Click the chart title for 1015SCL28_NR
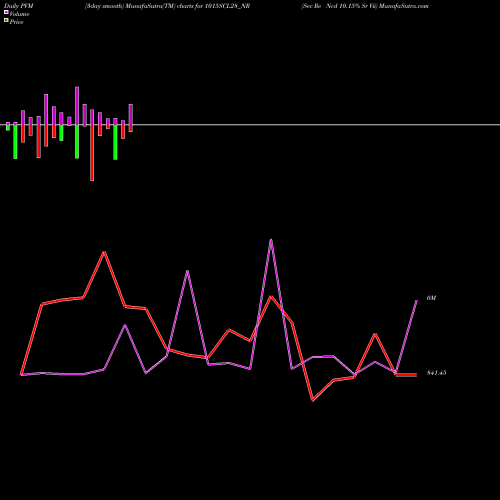500x500 pixels. tap(167, 6)
